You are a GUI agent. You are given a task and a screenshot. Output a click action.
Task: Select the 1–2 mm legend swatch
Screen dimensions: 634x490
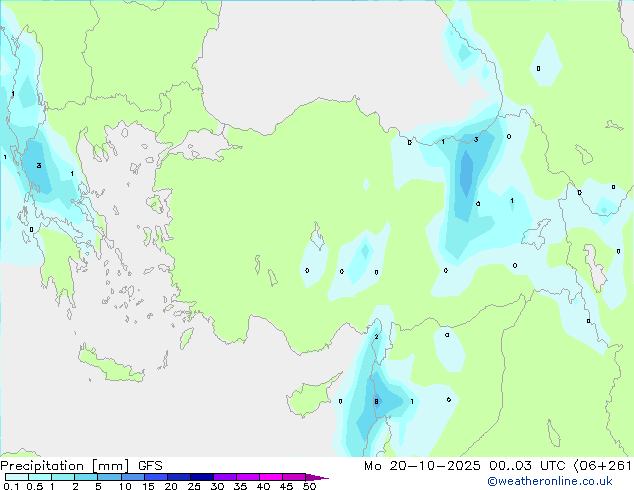click(63, 477)
